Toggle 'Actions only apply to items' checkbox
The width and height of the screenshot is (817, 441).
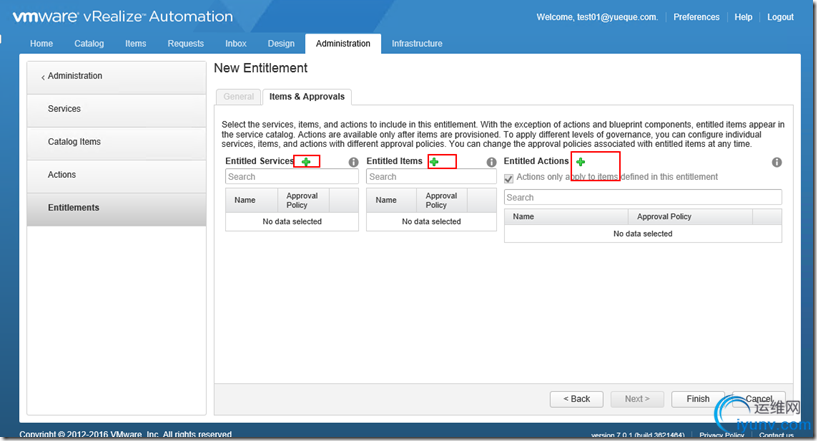[x=509, y=178]
